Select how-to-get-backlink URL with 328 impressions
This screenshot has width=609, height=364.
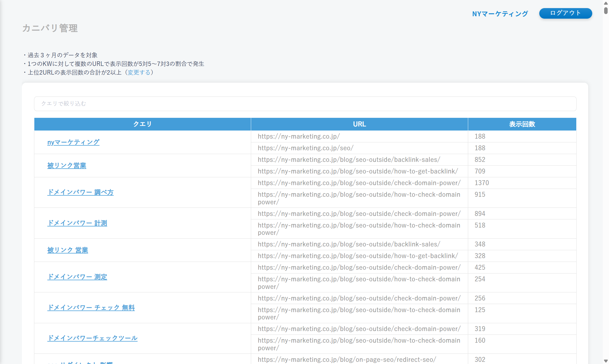(x=360, y=256)
